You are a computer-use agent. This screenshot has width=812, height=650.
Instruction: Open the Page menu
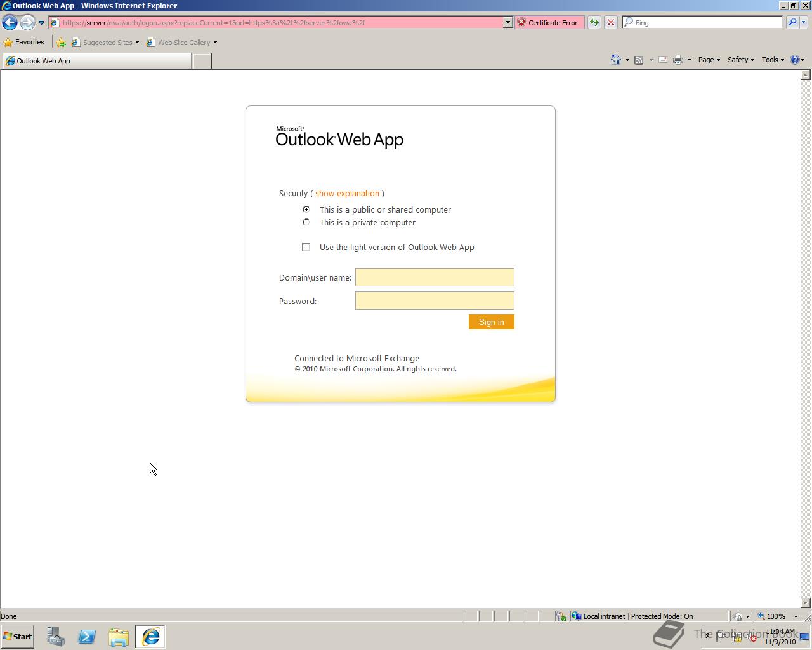pos(709,60)
